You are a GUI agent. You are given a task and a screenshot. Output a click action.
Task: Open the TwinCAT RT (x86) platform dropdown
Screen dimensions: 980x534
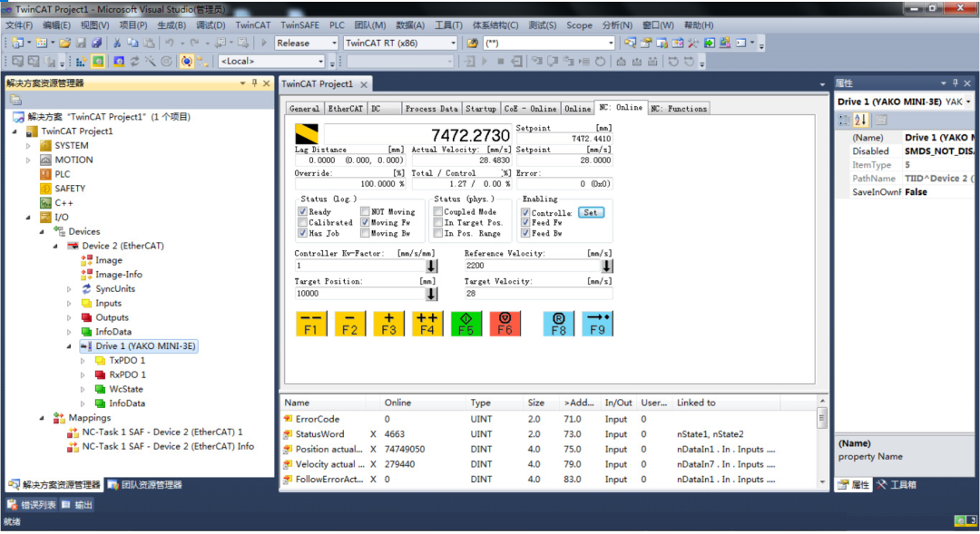pos(453,43)
